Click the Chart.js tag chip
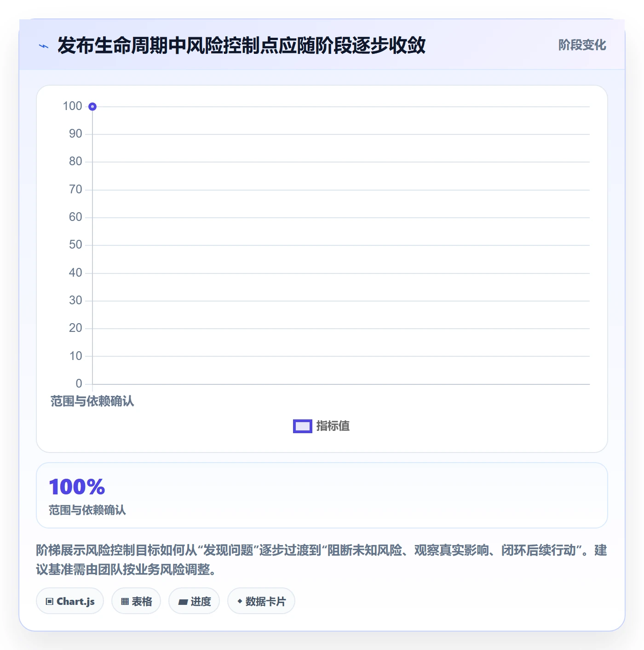644x650 pixels. point(70,601)
